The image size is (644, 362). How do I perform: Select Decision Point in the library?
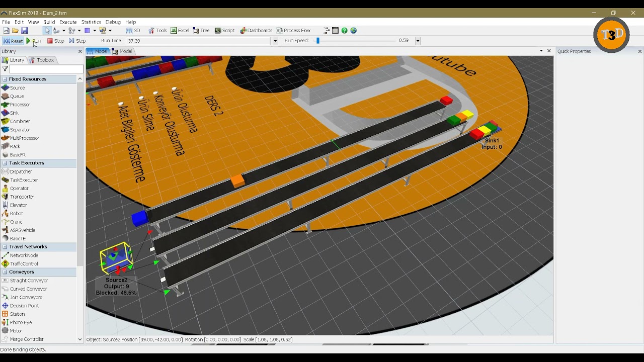click(x=20, y=306)
